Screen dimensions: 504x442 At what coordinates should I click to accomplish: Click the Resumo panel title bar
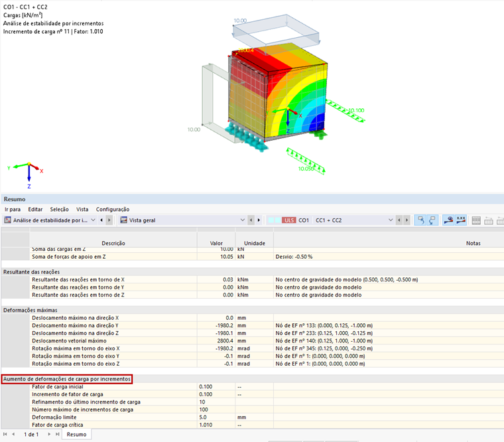tap(252, 199)
